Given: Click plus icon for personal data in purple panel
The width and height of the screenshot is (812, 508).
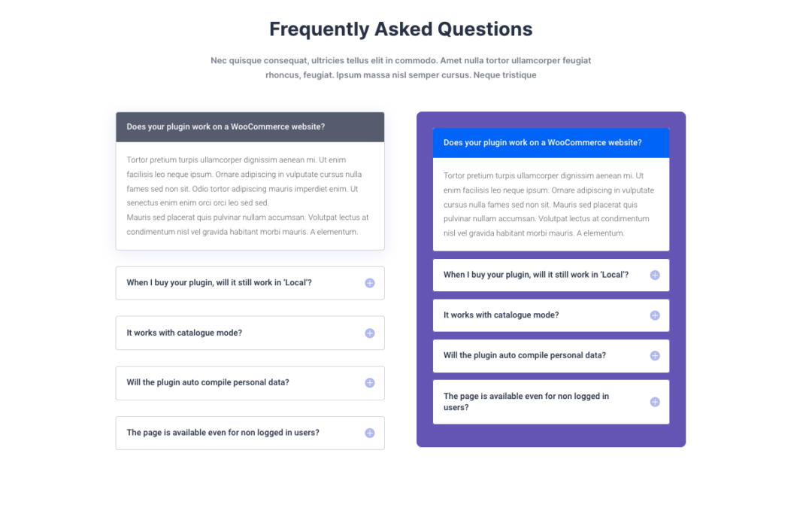Looking at the screenshot, I should coord(655,356).
